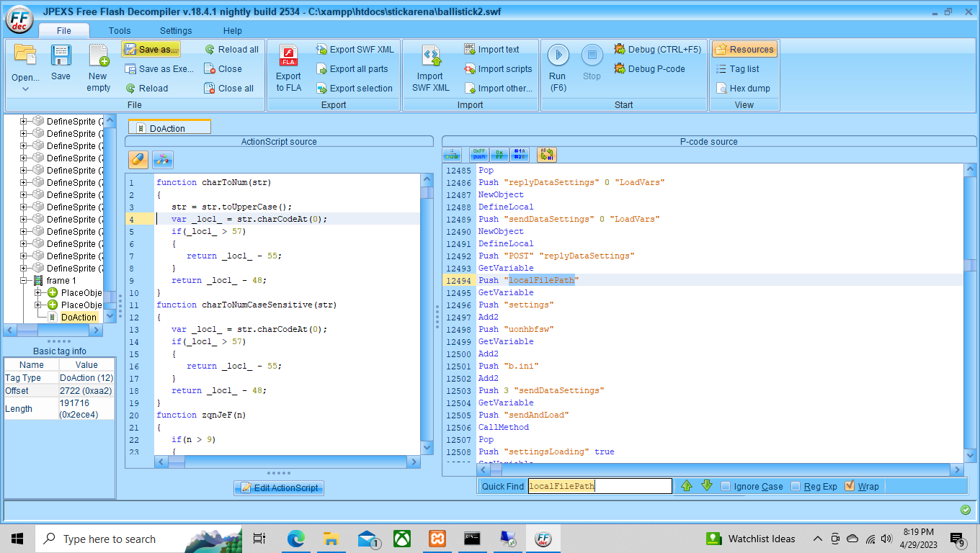Image resolution: width=980 pixels, height=553 pixels.
Task: Expand the frame 1 tree node
Action: pos(24,280)
